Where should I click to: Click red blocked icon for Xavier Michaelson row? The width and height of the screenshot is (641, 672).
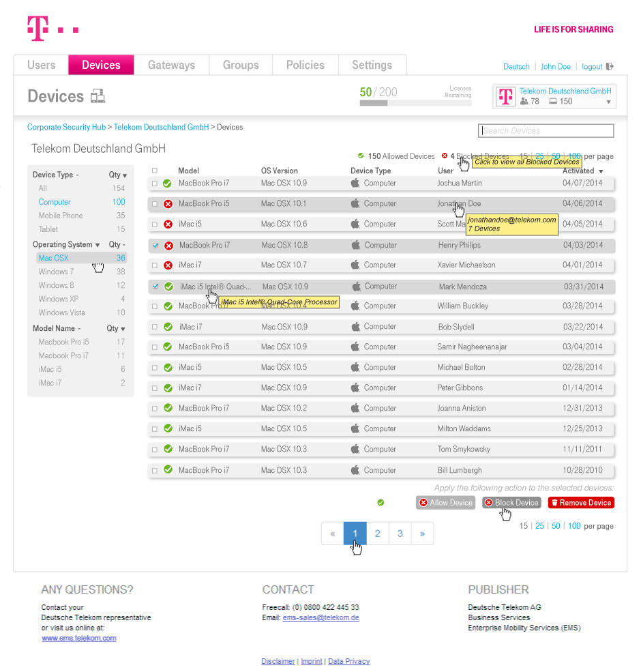168,265
